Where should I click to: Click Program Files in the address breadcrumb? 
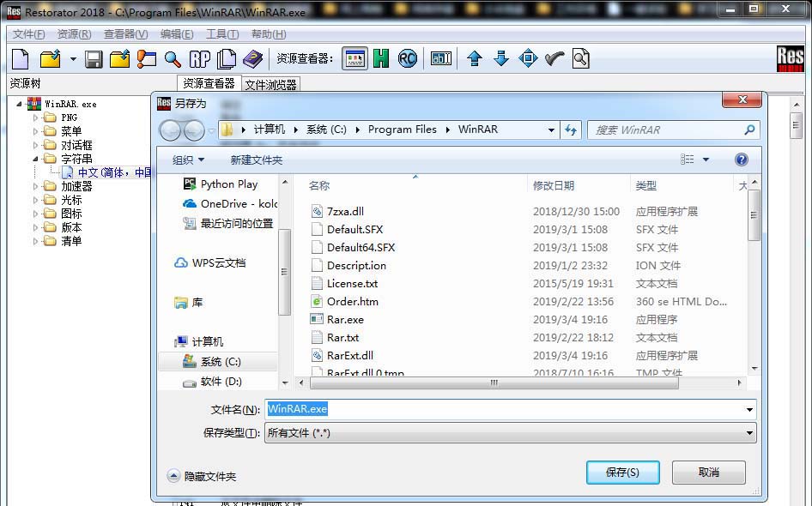tap(403, 130)
